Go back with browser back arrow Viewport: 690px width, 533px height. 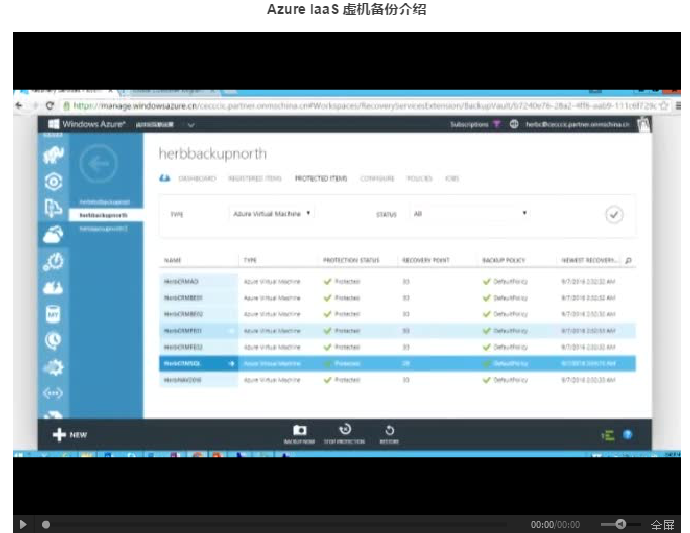tap(19, 106)
